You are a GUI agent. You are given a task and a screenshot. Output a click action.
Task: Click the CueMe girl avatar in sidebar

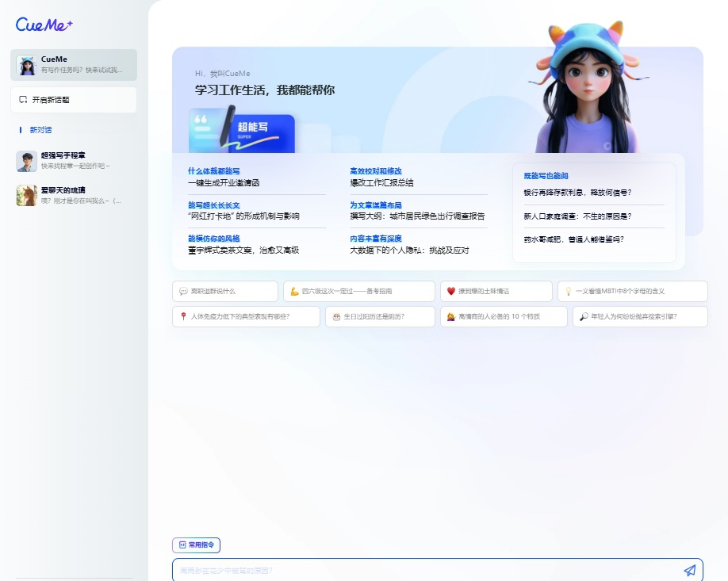pyautogui.click(x=27, y=65)
